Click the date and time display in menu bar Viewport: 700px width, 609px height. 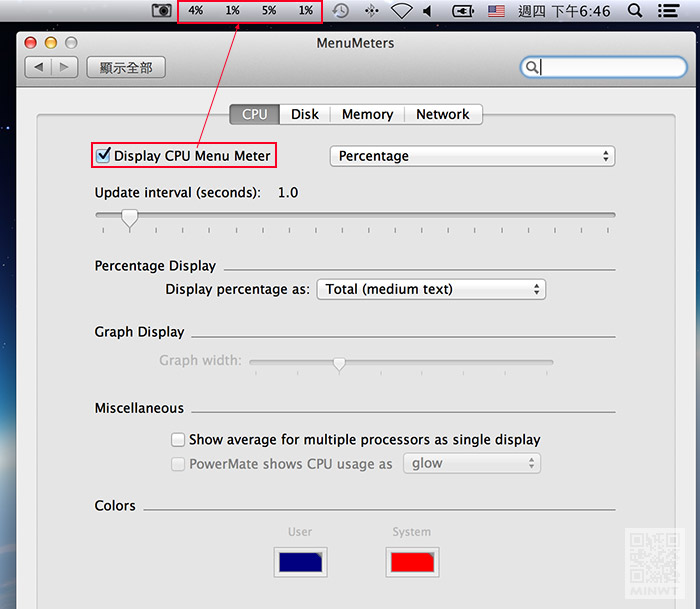click(x=564, y=11)
